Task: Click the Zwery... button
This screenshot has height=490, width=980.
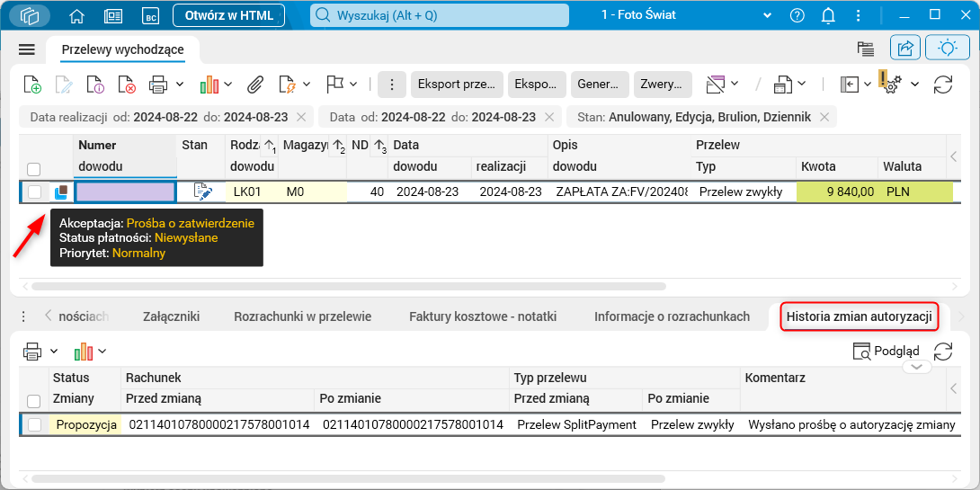Action: pyautogui.click(x=663, y=85)
